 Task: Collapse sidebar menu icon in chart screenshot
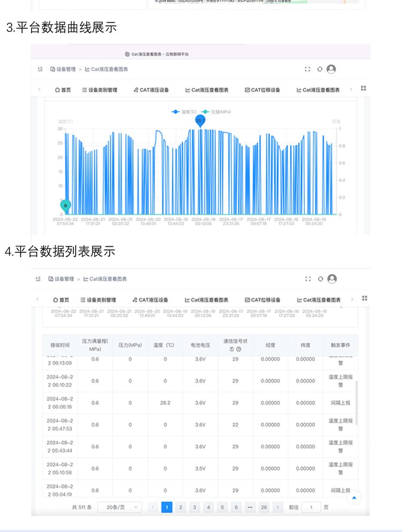[40, 69]
